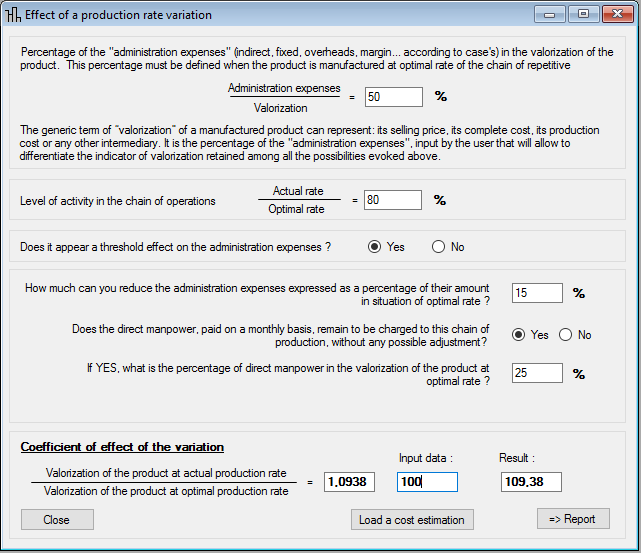This screenshot has height=553, width=641.
Task: Click the direct manpower percentage field
Action: 537,373
